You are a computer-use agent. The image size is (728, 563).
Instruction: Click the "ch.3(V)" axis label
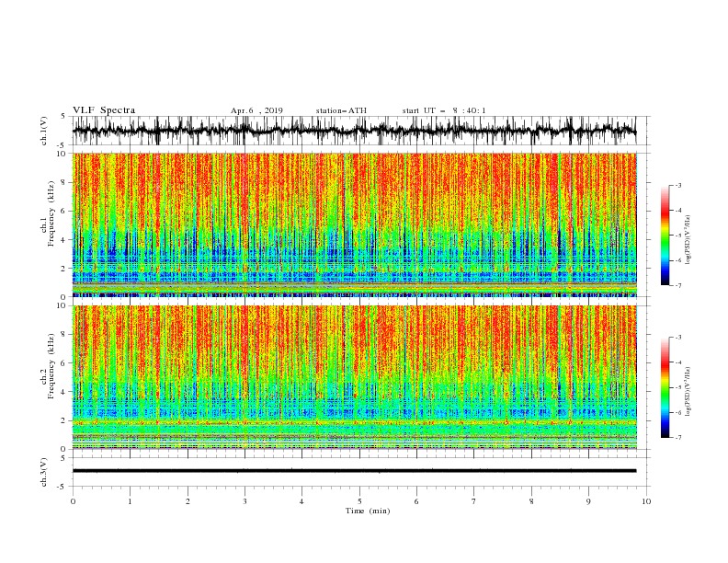pos(44,472)
